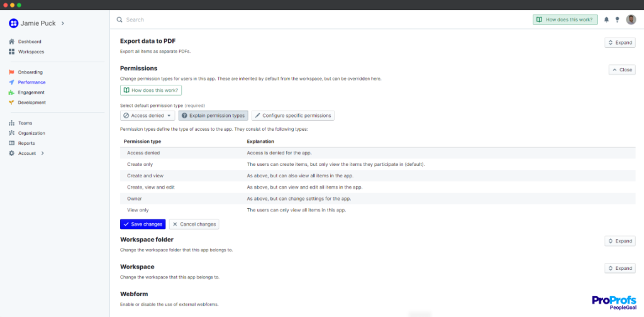This screenshot has width=644, height=317.
Task: Click the search magnifier icon
Action: 119,19
